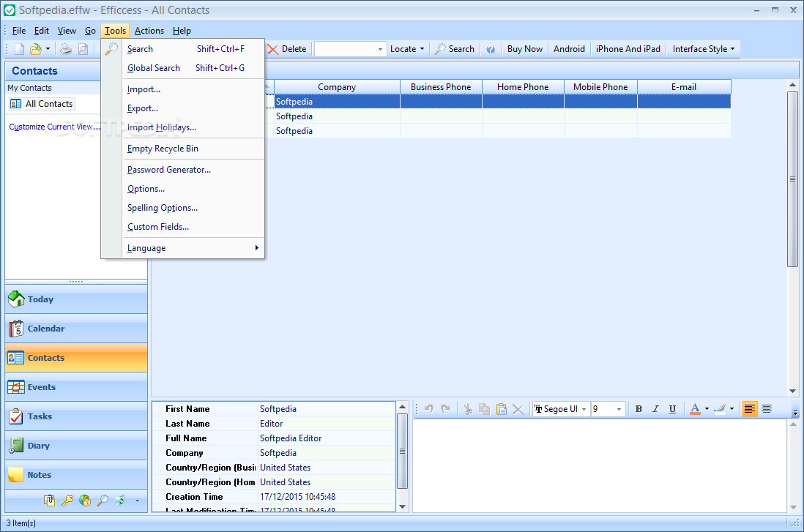The width and height of the screenshot is (804, 532).
Task: Click the Cut scissors icon
Action: coord(468,409)
